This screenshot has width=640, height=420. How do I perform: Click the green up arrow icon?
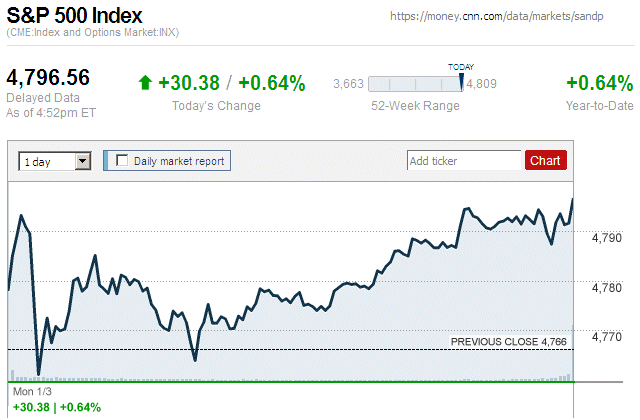[145, 83]
